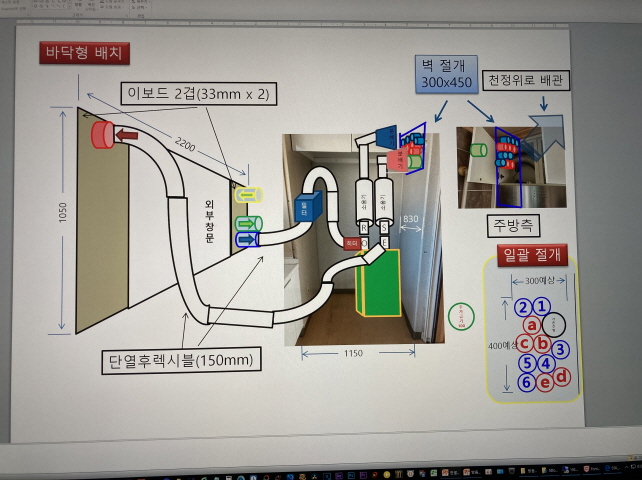Viewport: 642px width, 480px height.
Task: Select the red "바닥형 배치" title label
Action: [x=84, y=52]
